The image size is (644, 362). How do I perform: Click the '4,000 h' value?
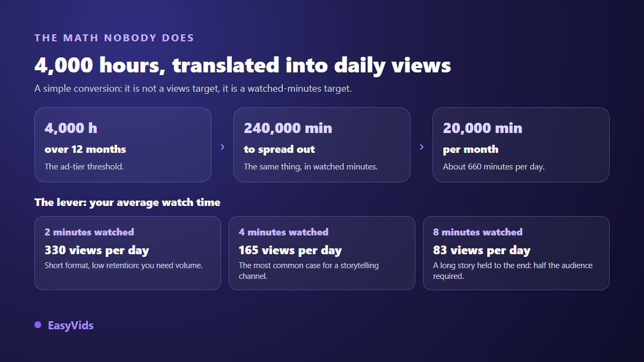click(x=71, y=128)
